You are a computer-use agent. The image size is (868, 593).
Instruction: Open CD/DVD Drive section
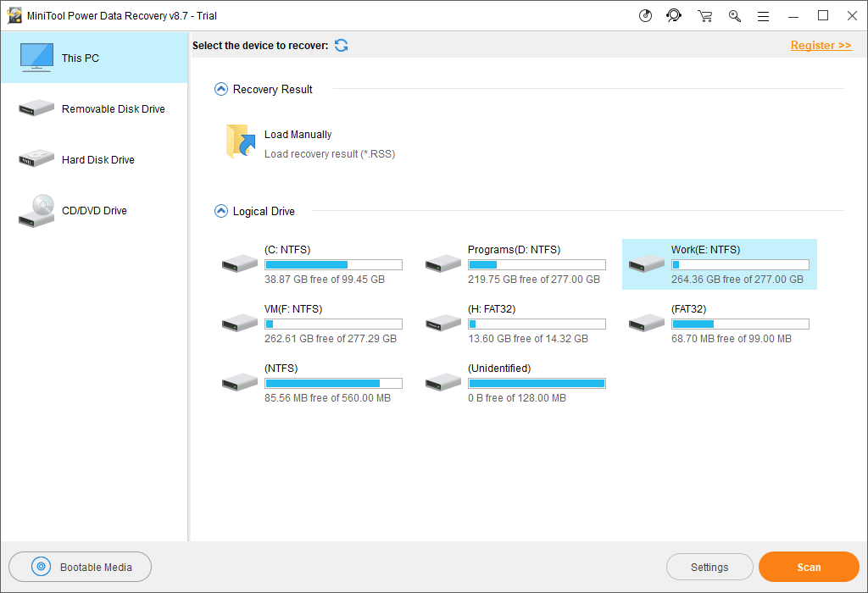[x=94, y=211]
